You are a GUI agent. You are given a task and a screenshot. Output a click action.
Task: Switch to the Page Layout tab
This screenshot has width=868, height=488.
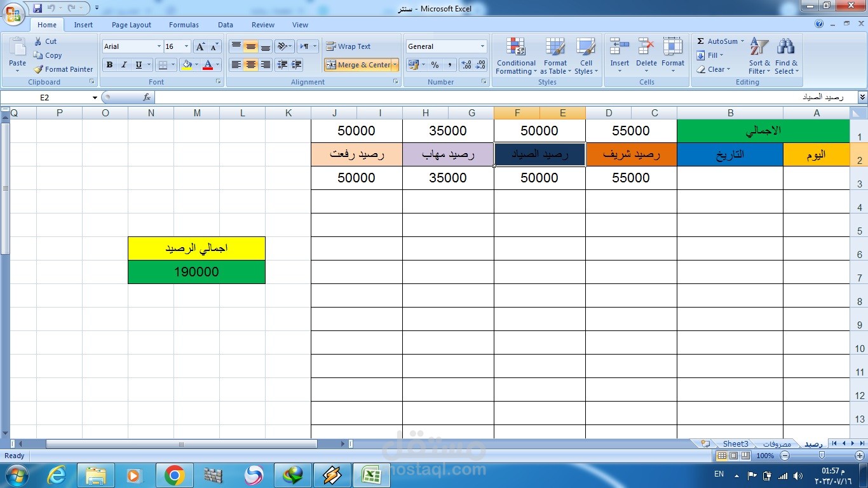132,25
